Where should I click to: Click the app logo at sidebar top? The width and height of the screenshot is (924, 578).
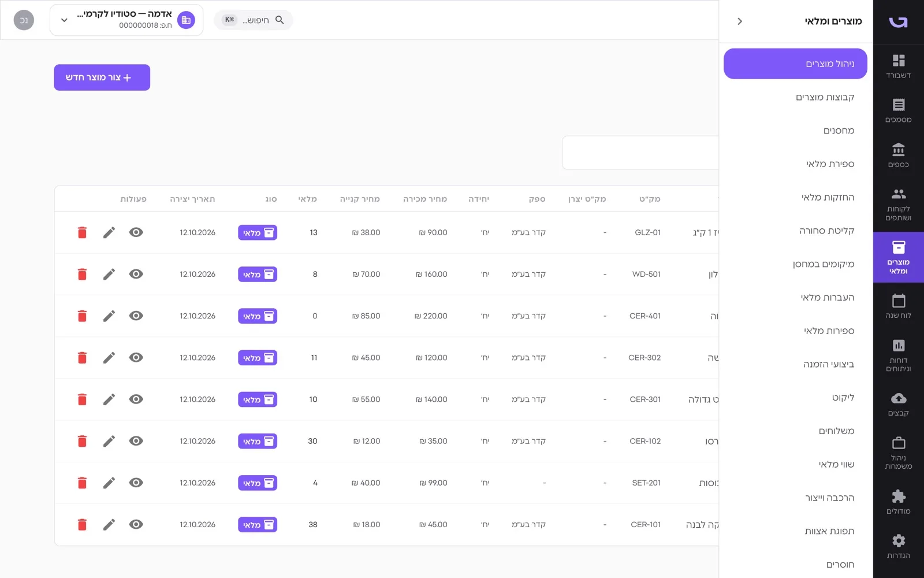898,22
